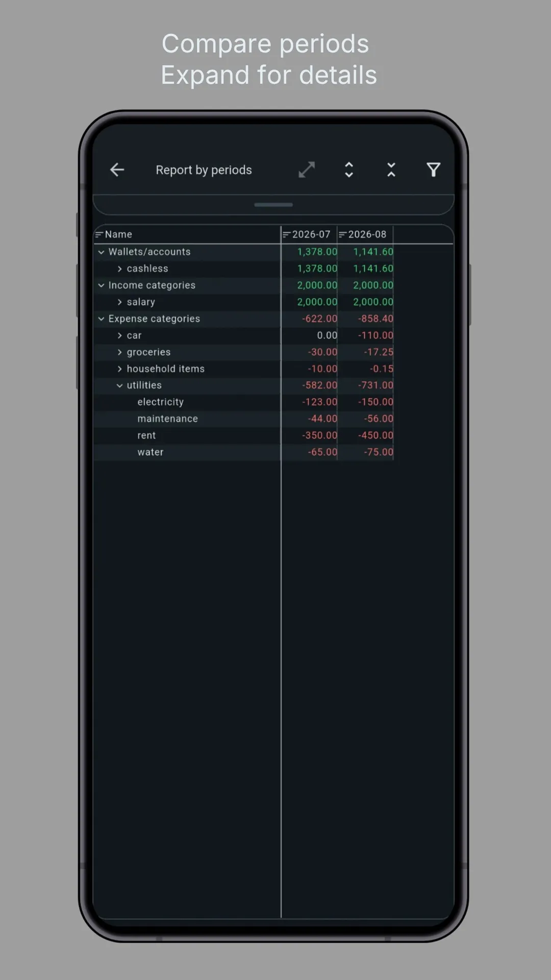
Task: Select the salary row label
Action: point(141,302)
